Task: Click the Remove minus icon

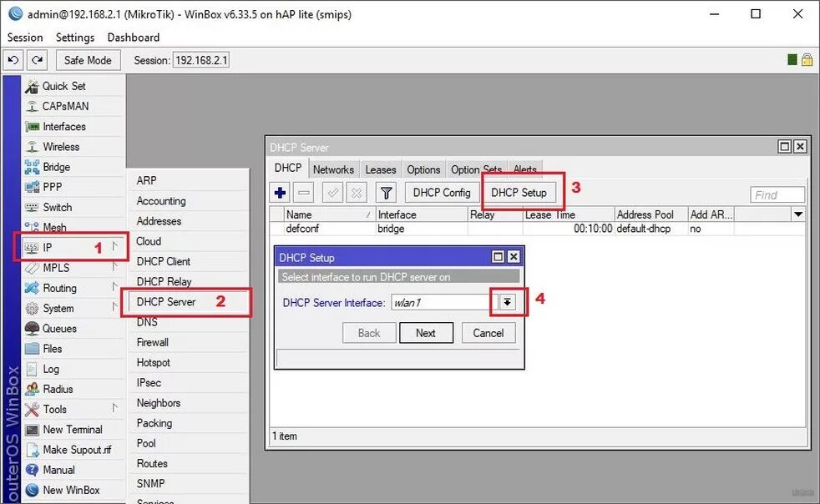Action: 304,193
